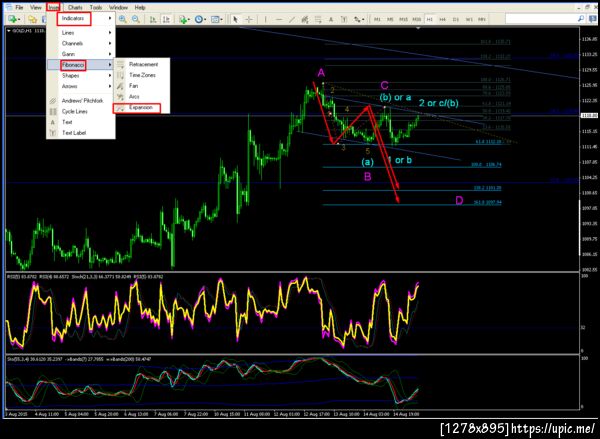
Task: Switch chart to MN timeframe
Action: coord(482,19)
